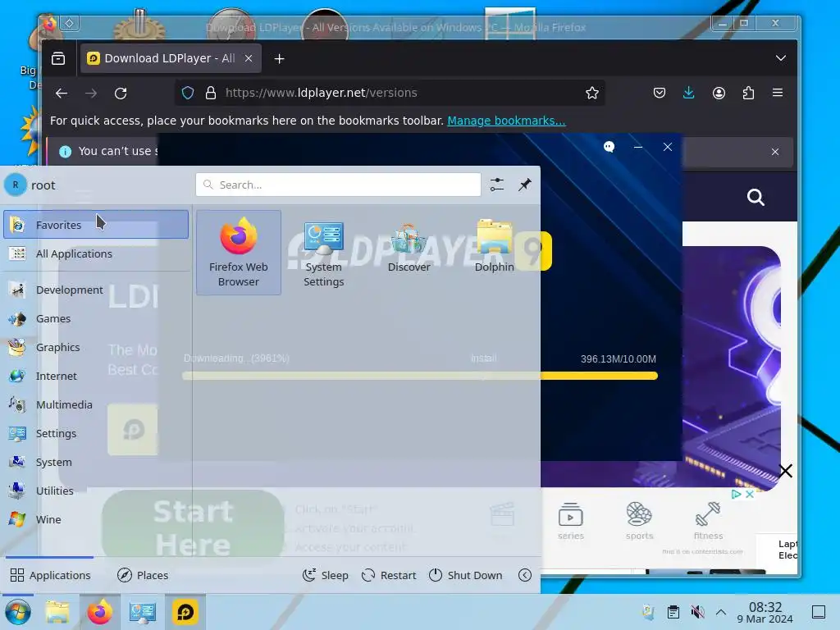The width and height of the screenshot is (840, 630).
Task: Click the Restart button
Action: (x=389, y=575)
